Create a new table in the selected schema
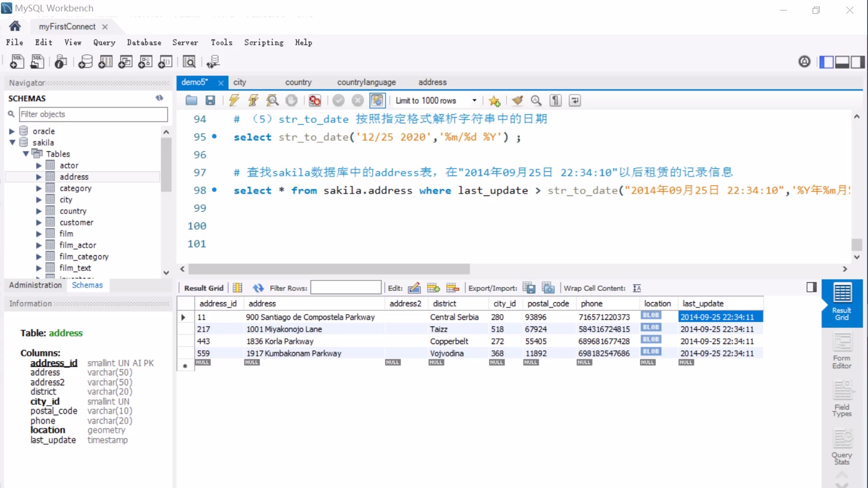This screenshot has width=868, height=488. [x=105, y=62]
